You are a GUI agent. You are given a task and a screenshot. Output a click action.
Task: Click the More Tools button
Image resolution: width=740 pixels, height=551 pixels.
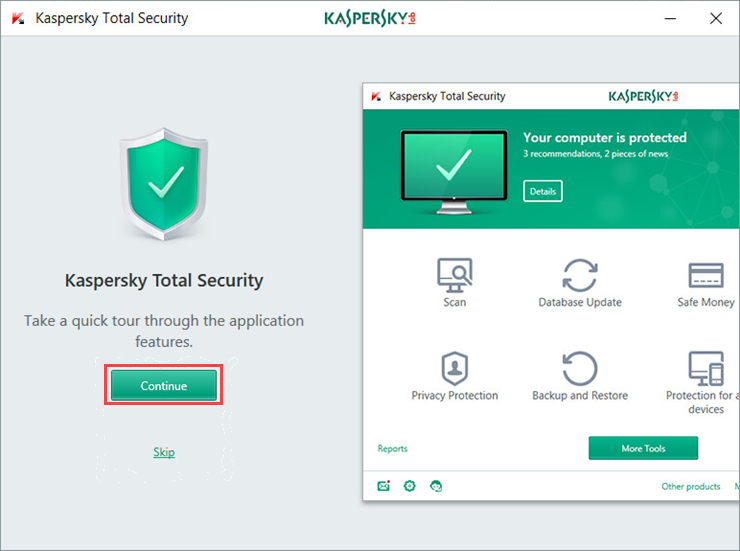point(643,448)
